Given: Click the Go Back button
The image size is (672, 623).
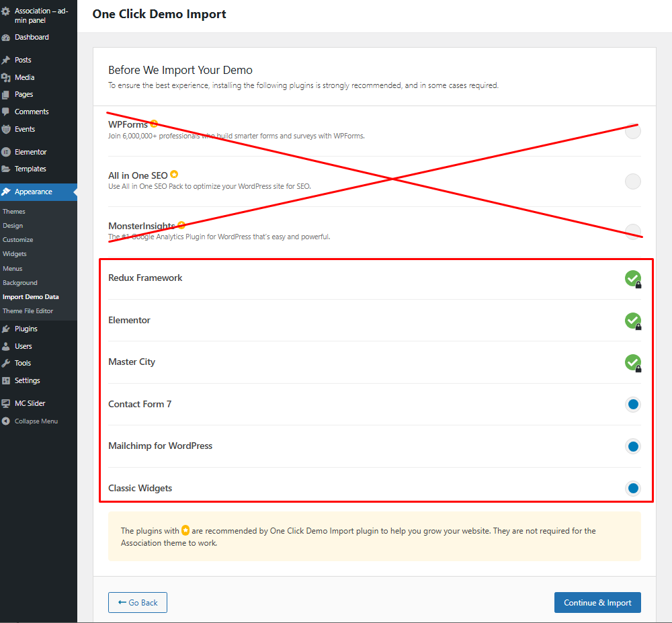Looking at the screenshot, I should (138, 602).
